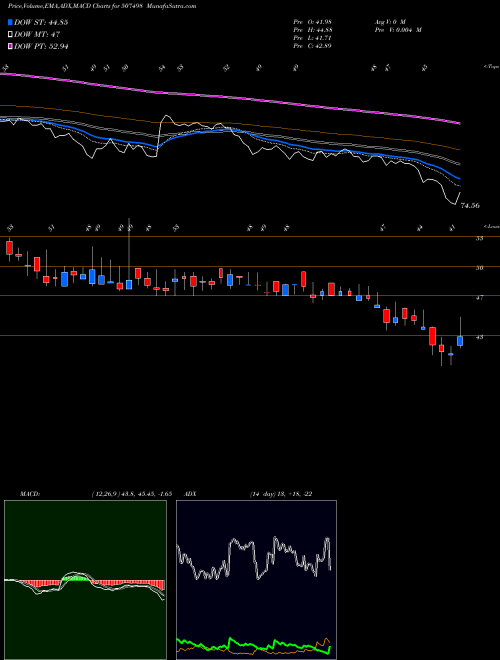
Task: Click the 'Avg V: 0 M' value
Action: click(389, 22)
